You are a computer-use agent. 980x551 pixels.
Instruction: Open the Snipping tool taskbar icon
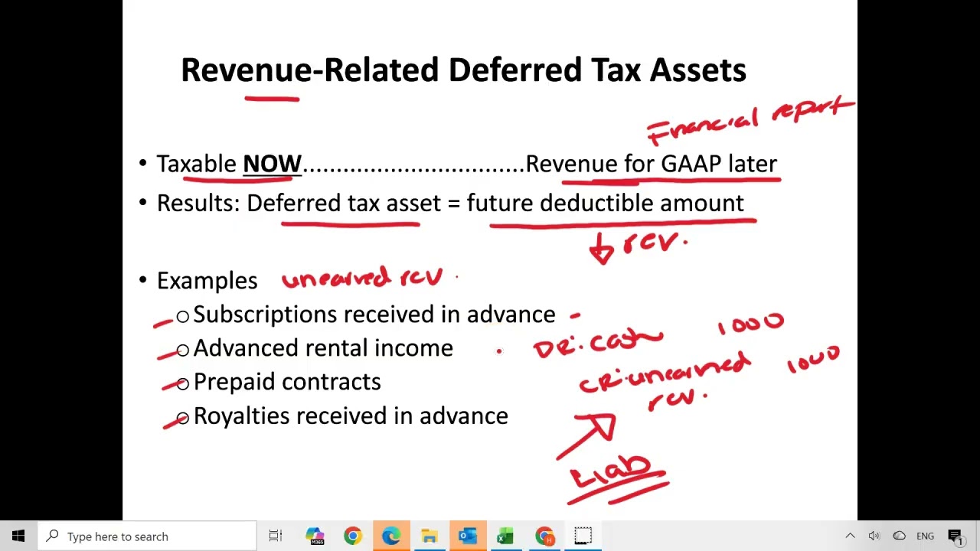coord(583,536)
